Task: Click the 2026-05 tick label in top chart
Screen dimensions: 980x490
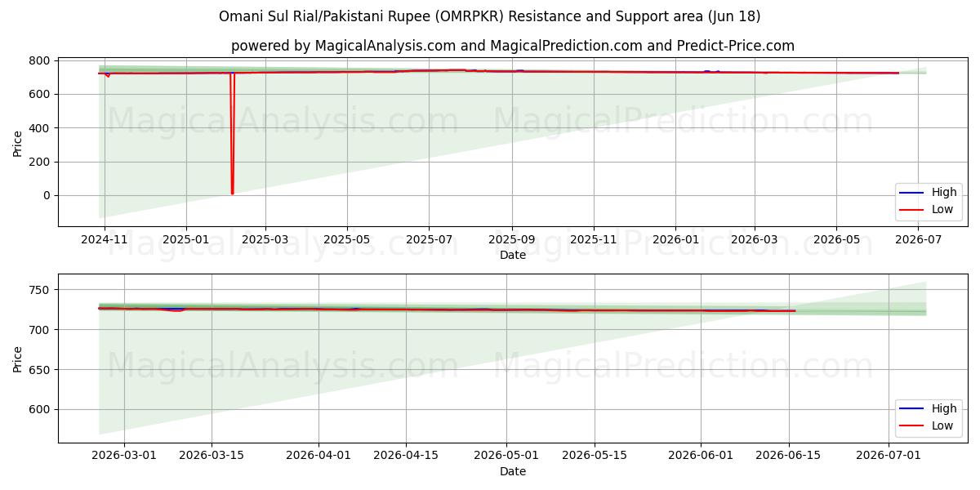Action: click(836, 240)
